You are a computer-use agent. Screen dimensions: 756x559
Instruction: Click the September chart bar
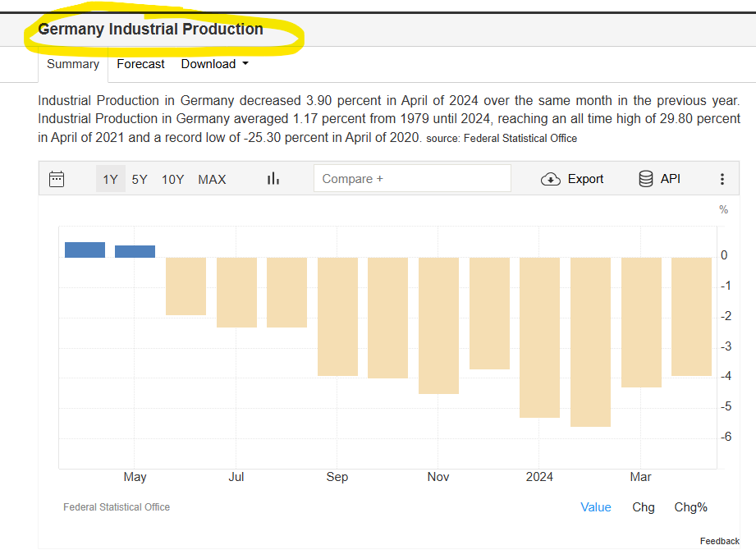pyautogui.click(x=337, y=316)
